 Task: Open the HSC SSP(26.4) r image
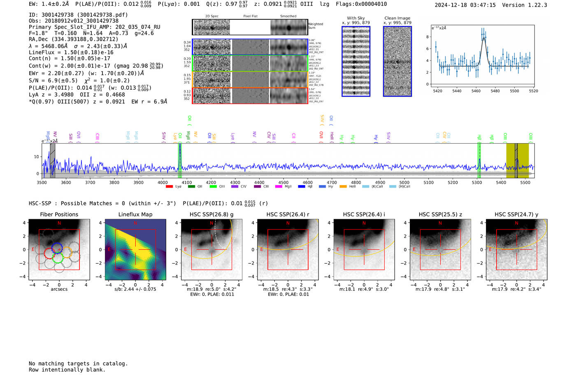point(288,250)
